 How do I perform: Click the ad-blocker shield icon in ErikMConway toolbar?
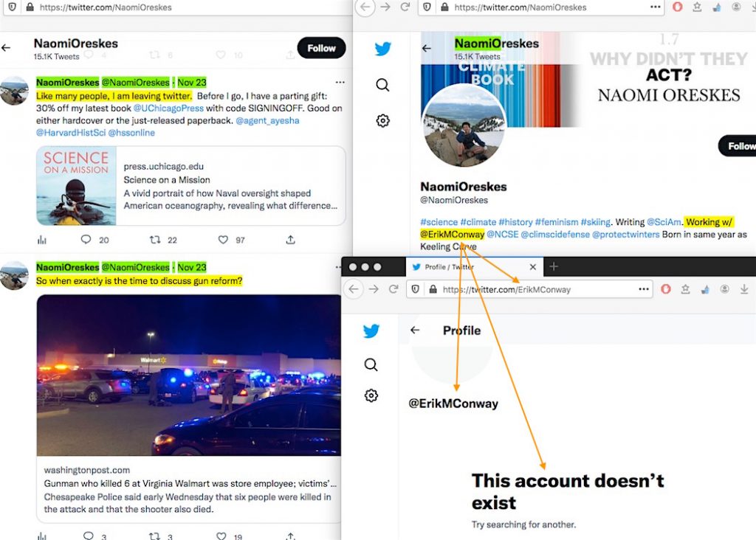pos(666,289)
